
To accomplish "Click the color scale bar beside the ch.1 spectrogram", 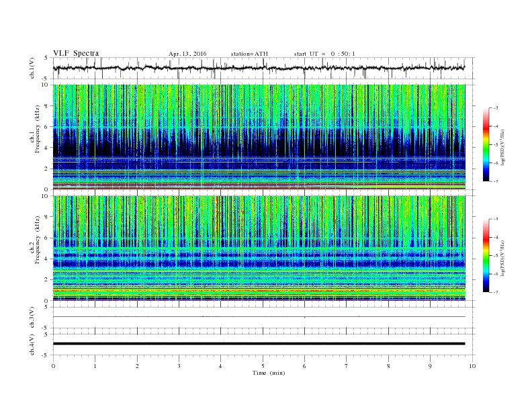I will click(x=486, y=145).
